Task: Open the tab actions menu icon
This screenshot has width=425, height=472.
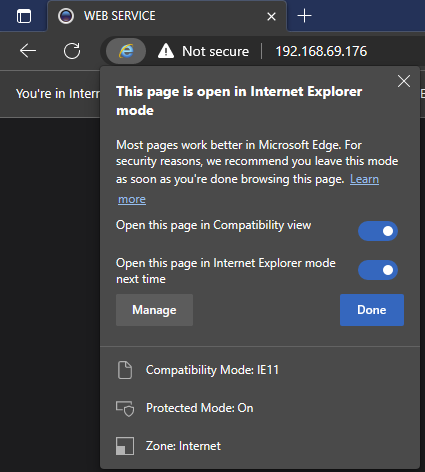Action: 24,16
